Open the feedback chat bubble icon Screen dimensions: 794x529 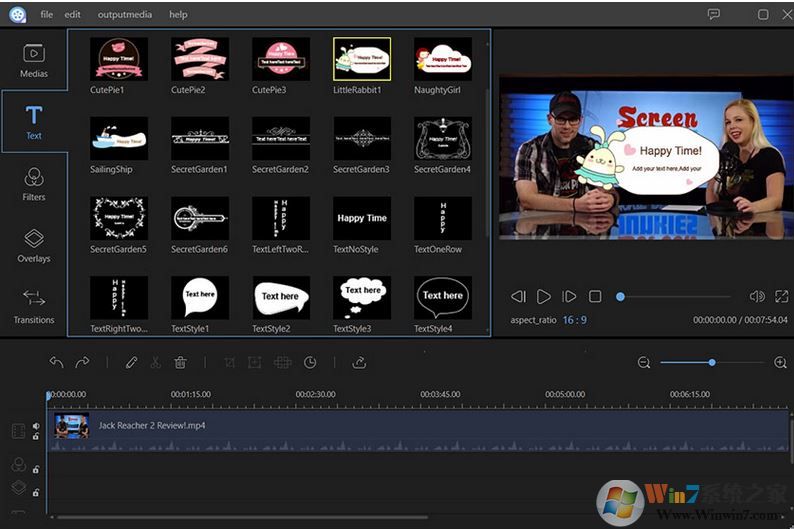pyautogui.click(x=714, y=15)
